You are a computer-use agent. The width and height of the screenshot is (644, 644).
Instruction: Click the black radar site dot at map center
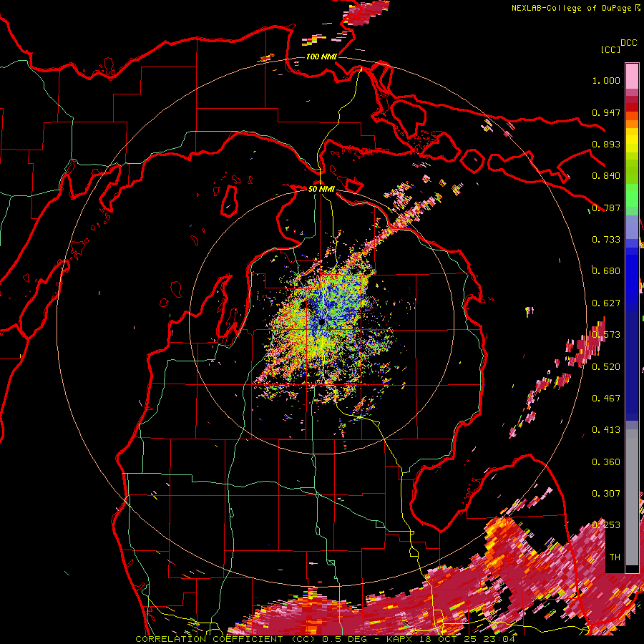pos(321,323)
